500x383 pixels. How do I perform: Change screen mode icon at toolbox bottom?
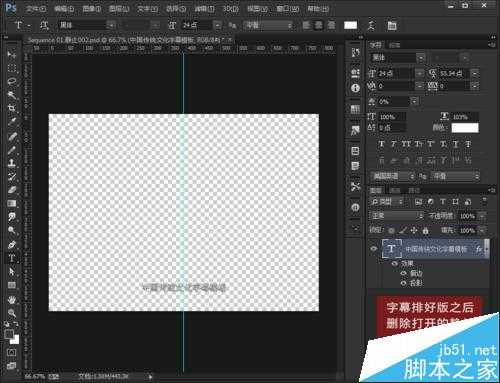pyautogui.click(x=12, y=366)
